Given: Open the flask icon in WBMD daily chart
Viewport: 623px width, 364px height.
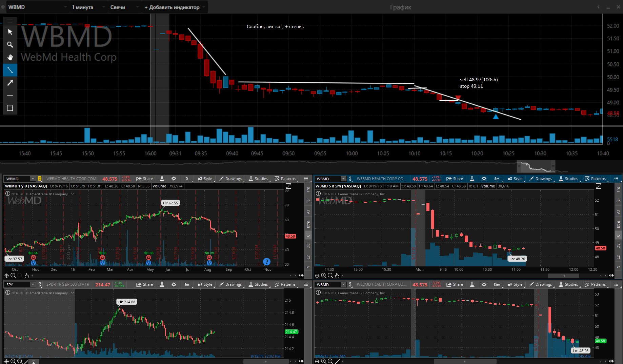Looking at the screenshot, I should click(162, 179).
